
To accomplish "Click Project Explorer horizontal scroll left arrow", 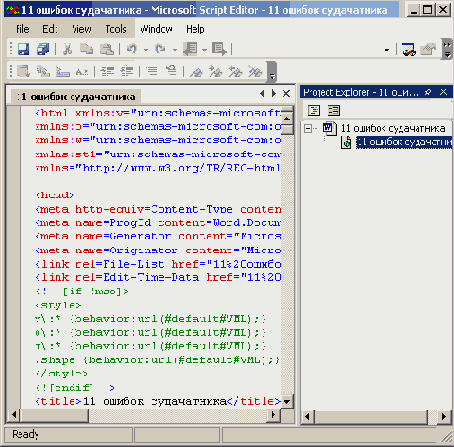I will pos(308,417).
